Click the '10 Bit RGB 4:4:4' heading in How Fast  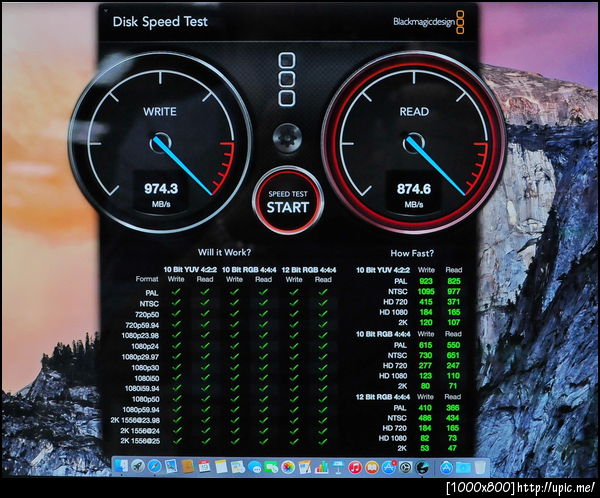click(x=383, y=334)
